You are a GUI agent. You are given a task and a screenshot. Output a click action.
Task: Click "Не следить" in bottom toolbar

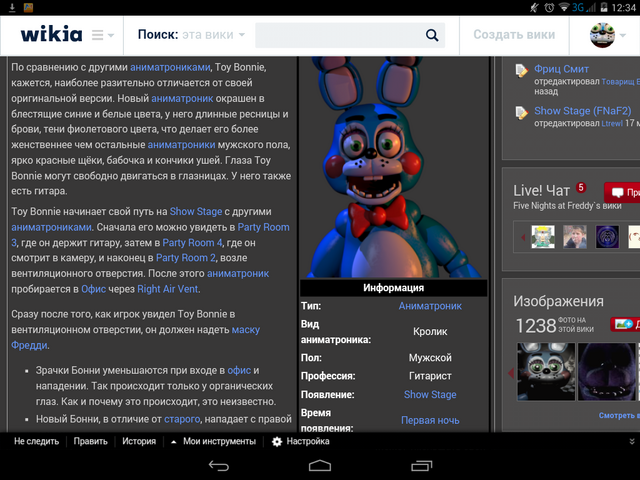point(36,441)
